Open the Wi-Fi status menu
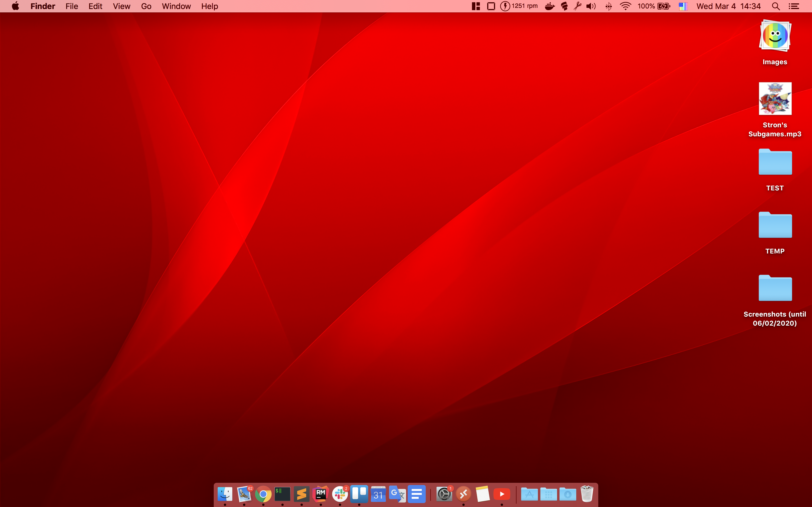Viewport: 812px width, 507px height. pyautogui.click(x=625, y=6)
